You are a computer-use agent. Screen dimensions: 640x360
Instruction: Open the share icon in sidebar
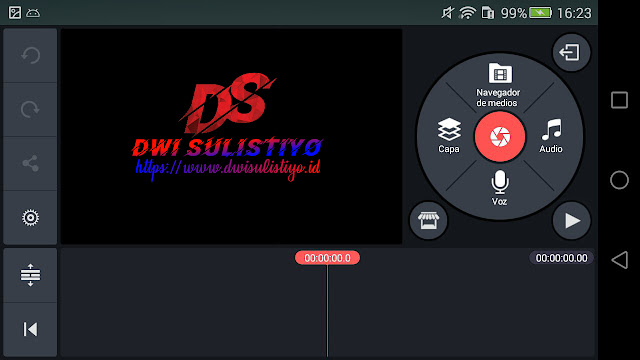point(31,163)
